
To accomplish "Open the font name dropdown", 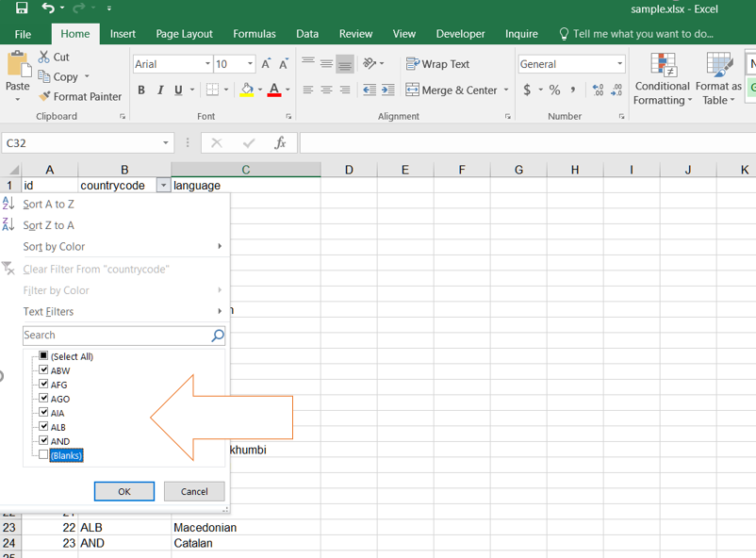I will click(207, 64).
